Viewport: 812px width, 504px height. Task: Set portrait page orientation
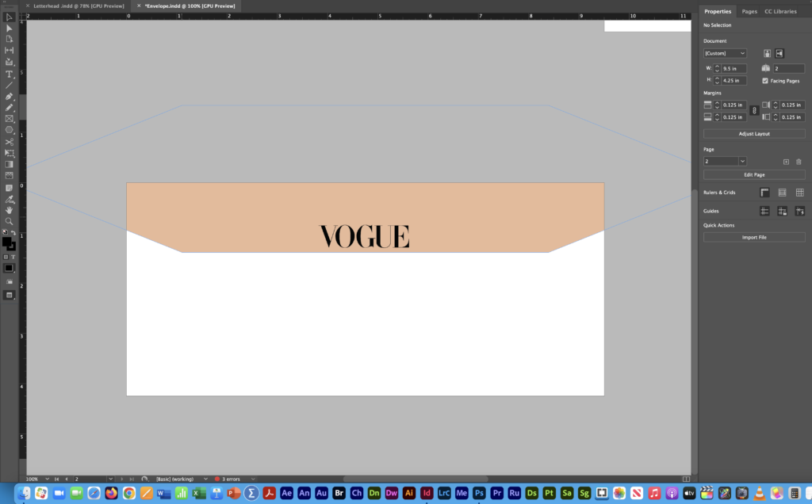767,53
